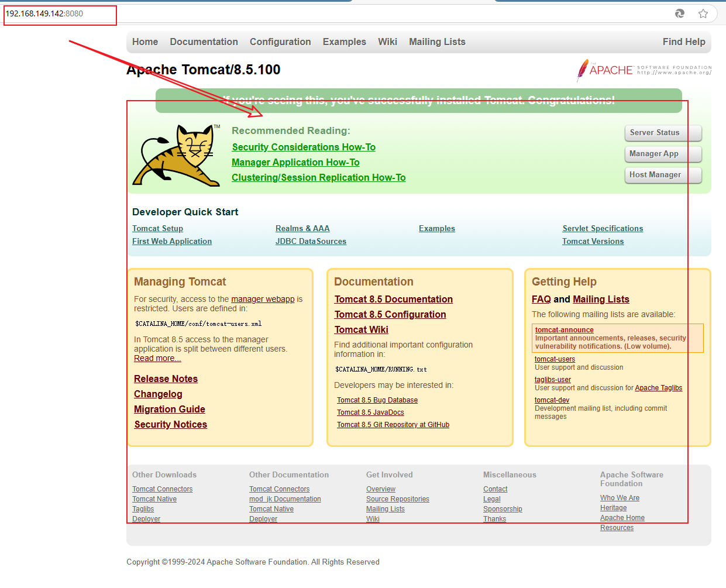Screen dimensions: 726x588
Task: Open Tomcat 8.5 JavaDocs link
Action: coord(370,412)
